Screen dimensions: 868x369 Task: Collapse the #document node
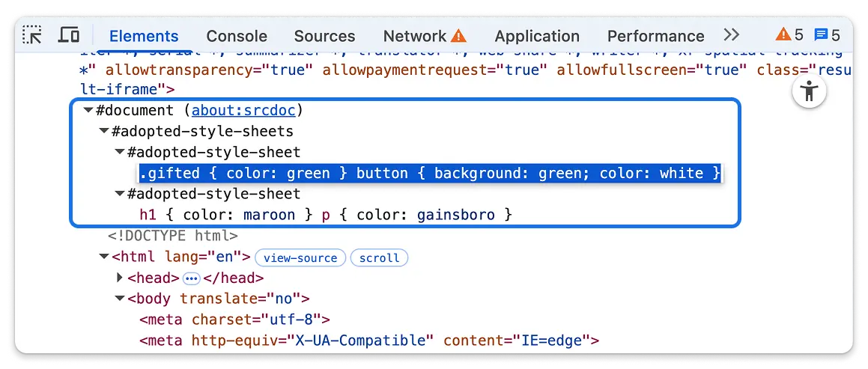tap(88, 111)
